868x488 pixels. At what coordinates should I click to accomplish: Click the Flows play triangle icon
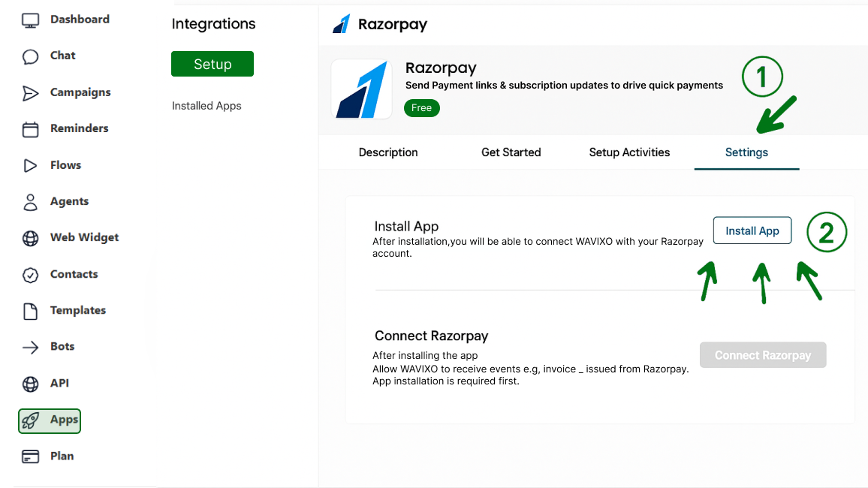(x=30, y=166)
